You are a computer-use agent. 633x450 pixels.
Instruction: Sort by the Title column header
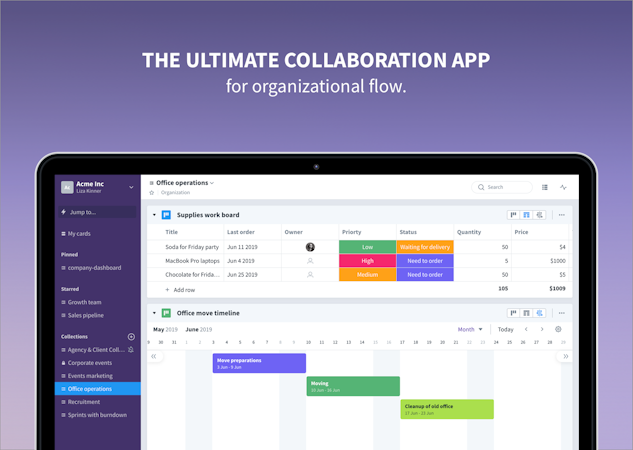(x=172, y=232)
